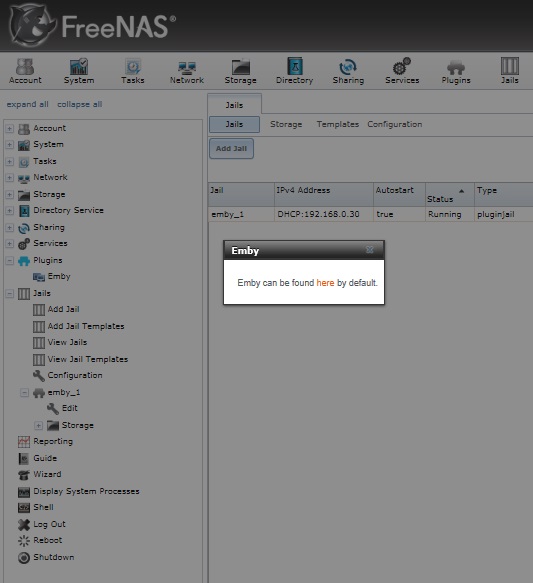Open the Storage icon in top toolbar

[x=240, y=71]
